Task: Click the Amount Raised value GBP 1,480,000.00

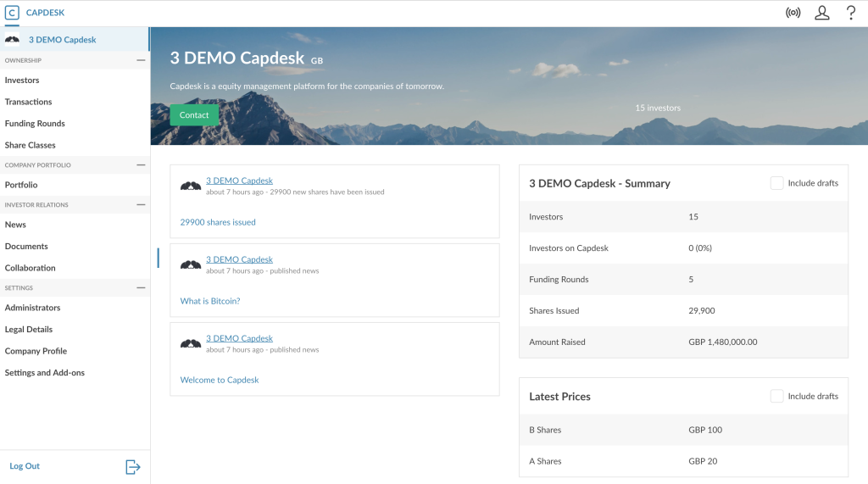Action: coord(723,342)
